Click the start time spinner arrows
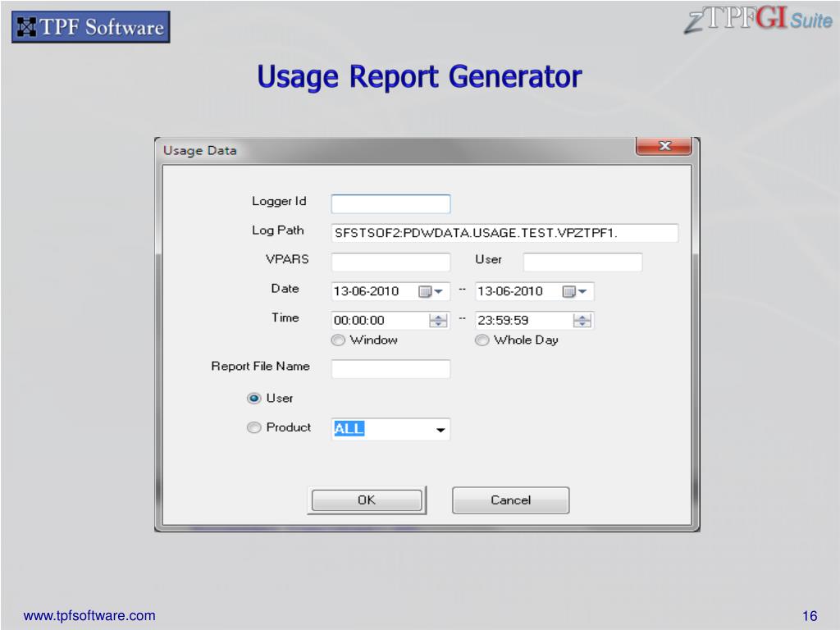This screenshot has width=840, height=630. 438,321
